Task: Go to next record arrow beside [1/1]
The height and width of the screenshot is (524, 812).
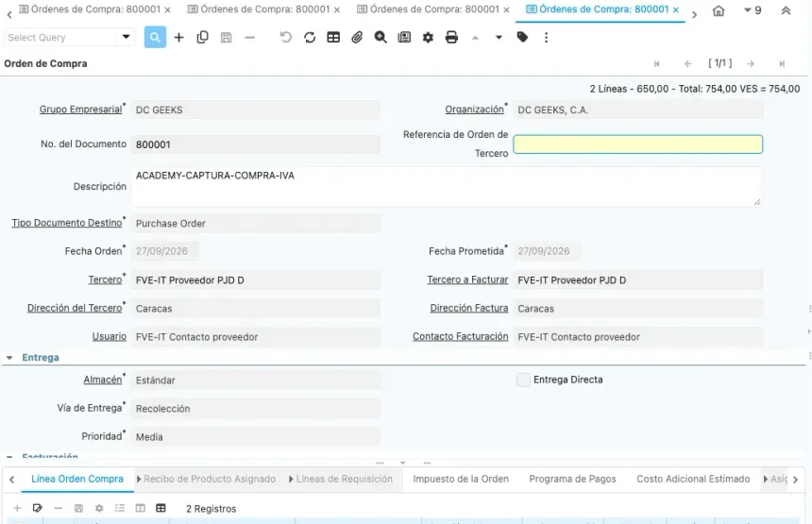Action: (x=751, y=63)
